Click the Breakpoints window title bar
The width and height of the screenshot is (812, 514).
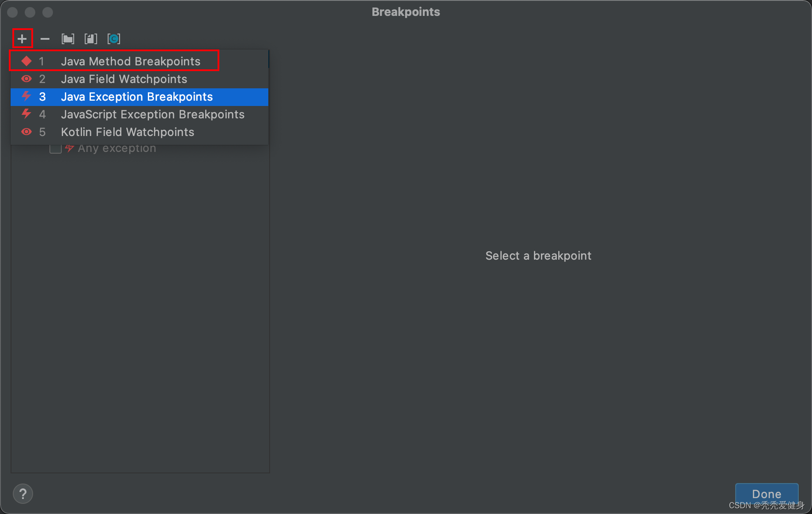(x=406, y=12)
